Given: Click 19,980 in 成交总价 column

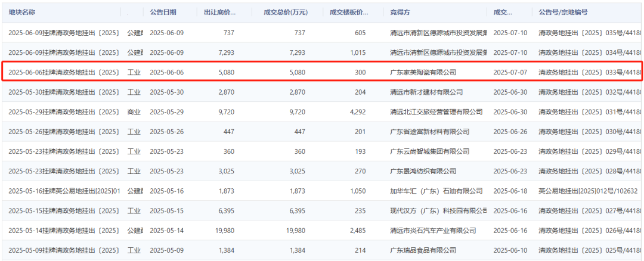Looking at the screenshot, I should coord(295,230).
